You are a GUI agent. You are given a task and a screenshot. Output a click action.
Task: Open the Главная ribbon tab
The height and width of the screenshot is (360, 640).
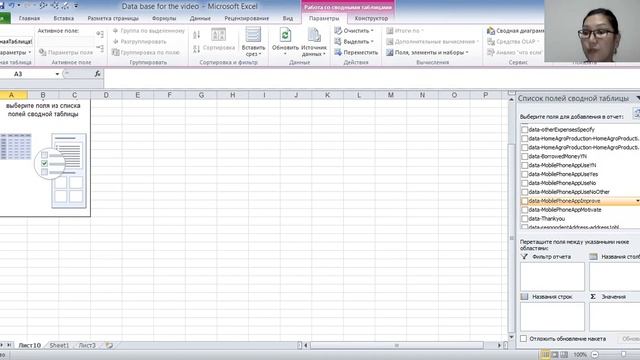pos(29,18)
